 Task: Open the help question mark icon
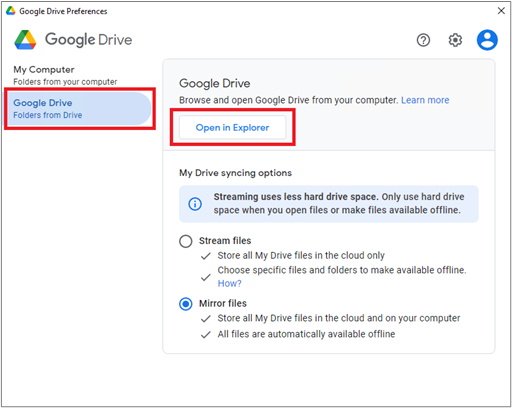(x=423, y=40)
